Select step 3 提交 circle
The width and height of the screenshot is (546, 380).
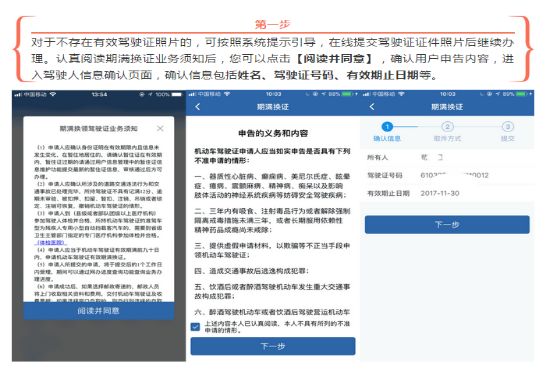pos(508,127)
